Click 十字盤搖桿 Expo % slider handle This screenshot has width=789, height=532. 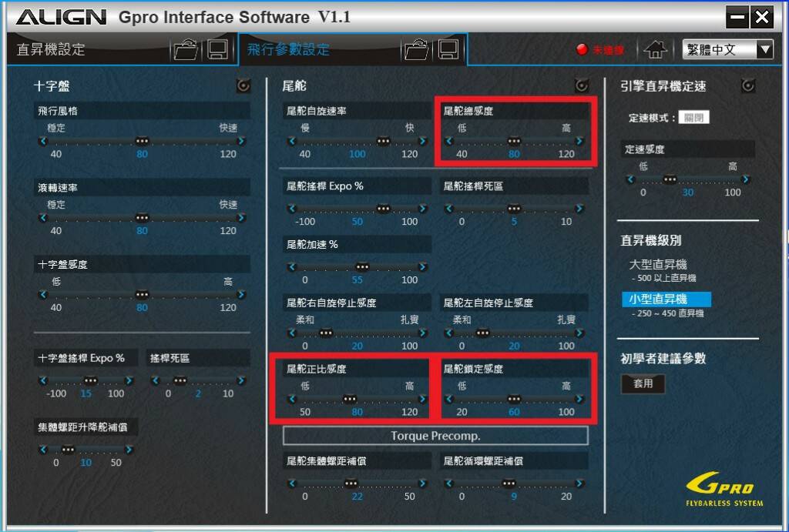(91, 380)
